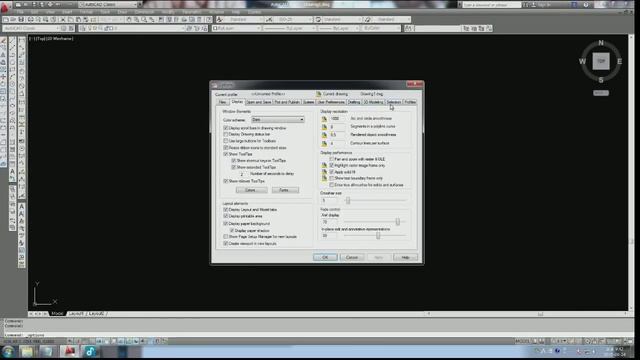640x360 pixels.
Task: Click the Xref display fade slider handle
Action: click(398, 222)
